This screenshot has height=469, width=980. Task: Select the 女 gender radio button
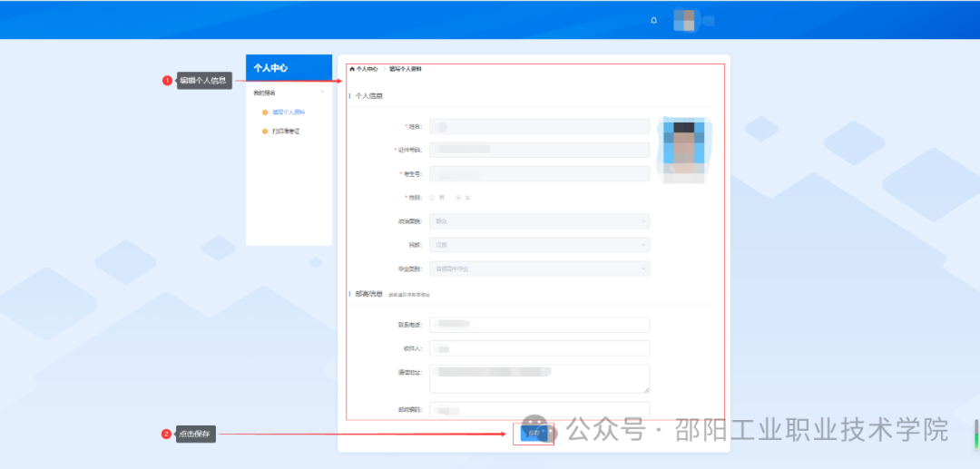[x=458, y=197]
